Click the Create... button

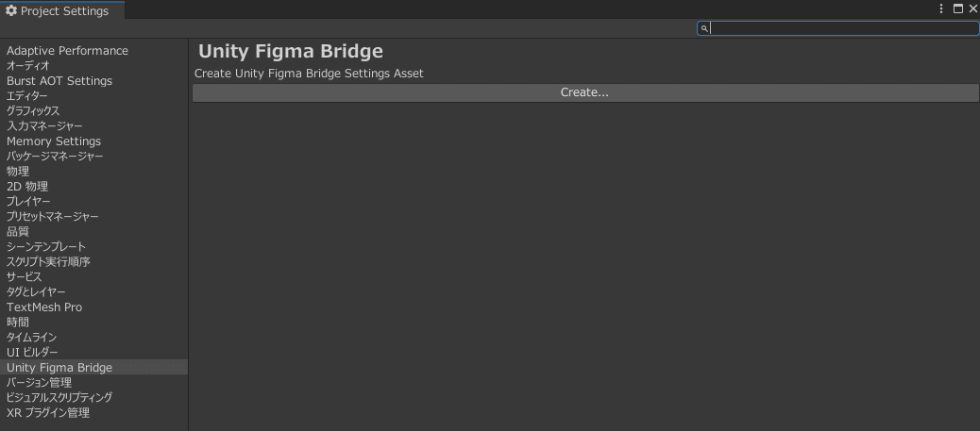(x=585, y=92)
